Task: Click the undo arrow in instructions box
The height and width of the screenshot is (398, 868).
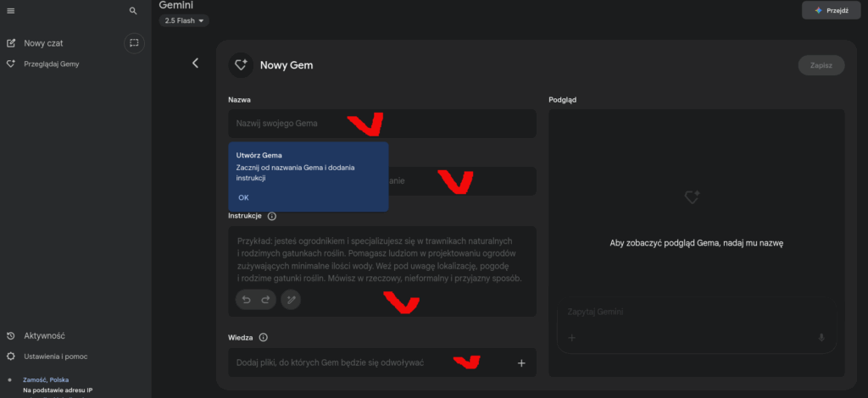Action: coord(247,299)
